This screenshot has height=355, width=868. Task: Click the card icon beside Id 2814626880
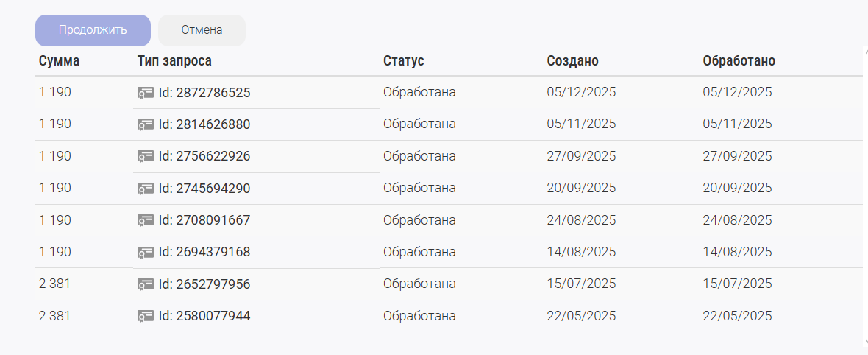tap(146, 125)
